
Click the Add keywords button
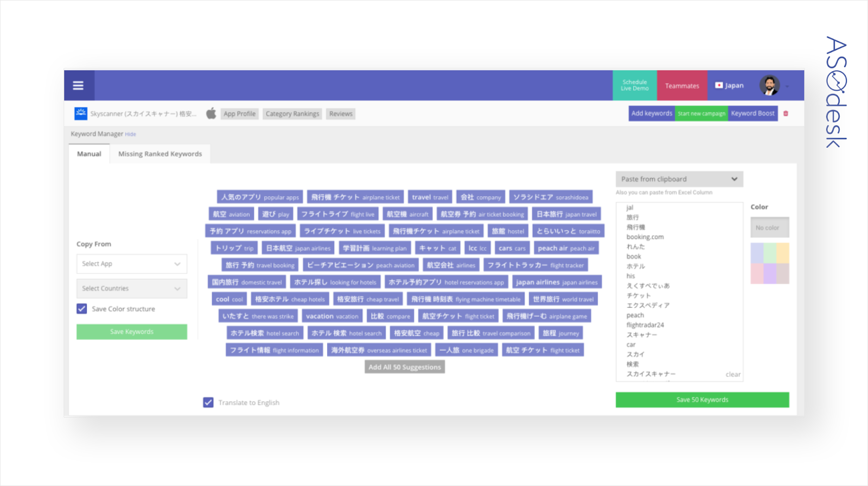pyautogui.click(x=652, y=113)
